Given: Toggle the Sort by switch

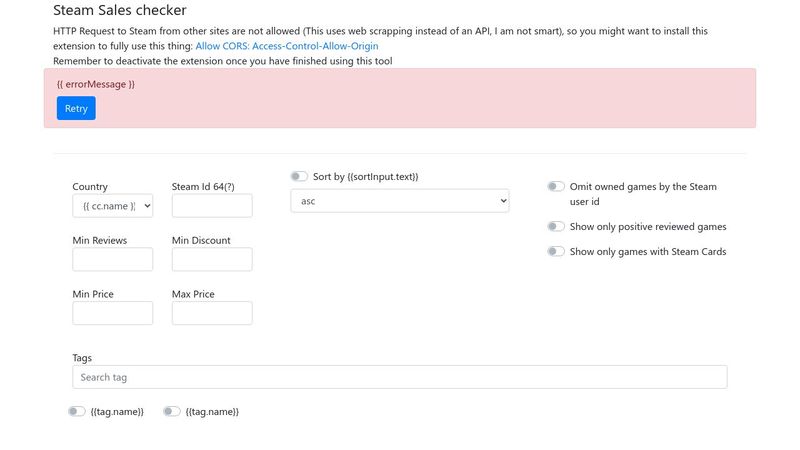Looking at the screenshot, I should tap(299, 177).
